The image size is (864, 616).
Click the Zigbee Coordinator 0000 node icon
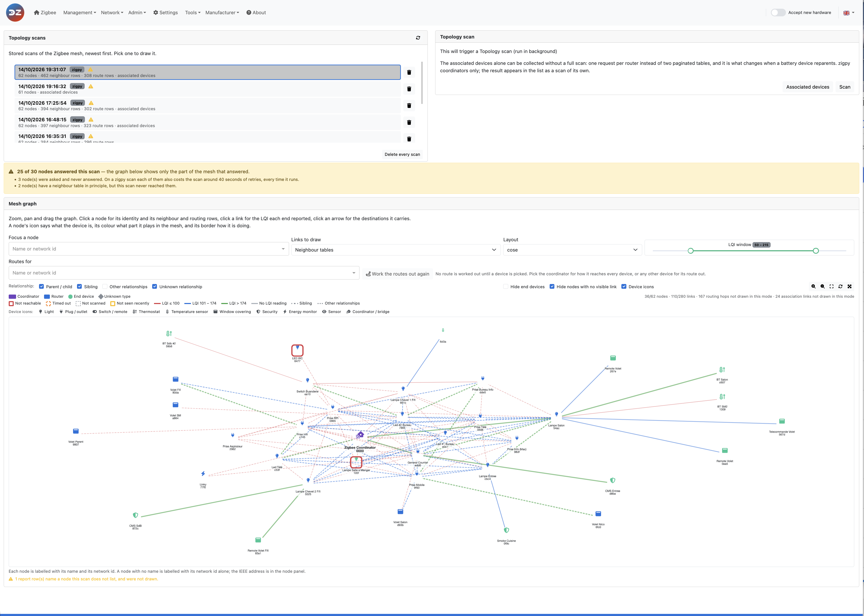click(x=360, y=435)
